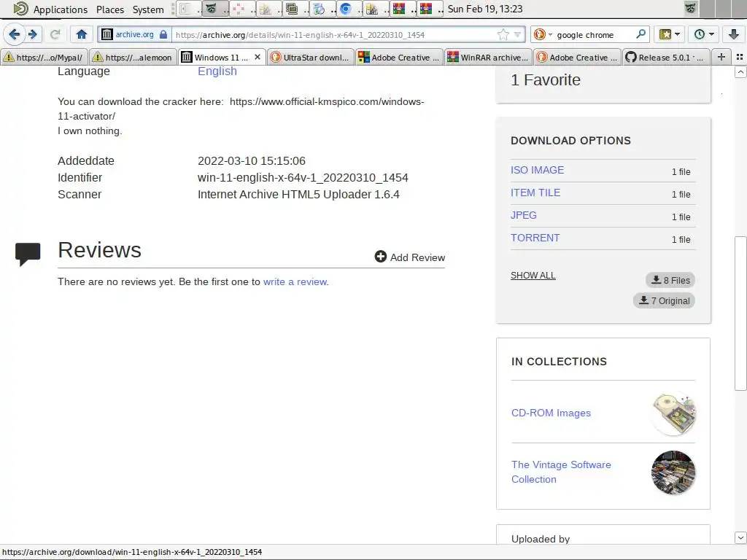The height and width of the screenshot is (560, 747).
Task: Switch to the Mypal tab
Action: (44, 57)
